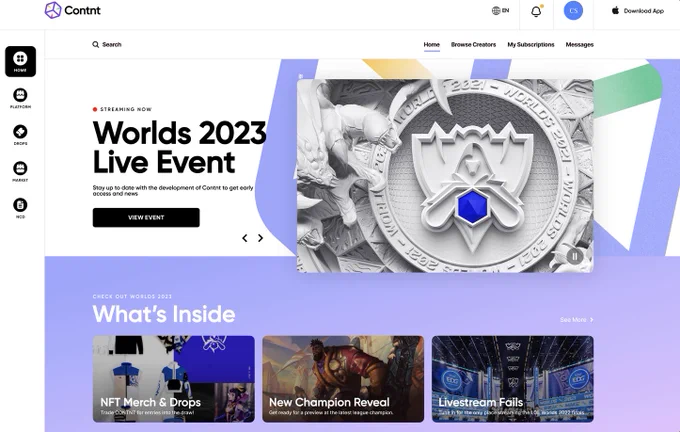
Task: Click the VIEW EVENT button
Action: 146,217
